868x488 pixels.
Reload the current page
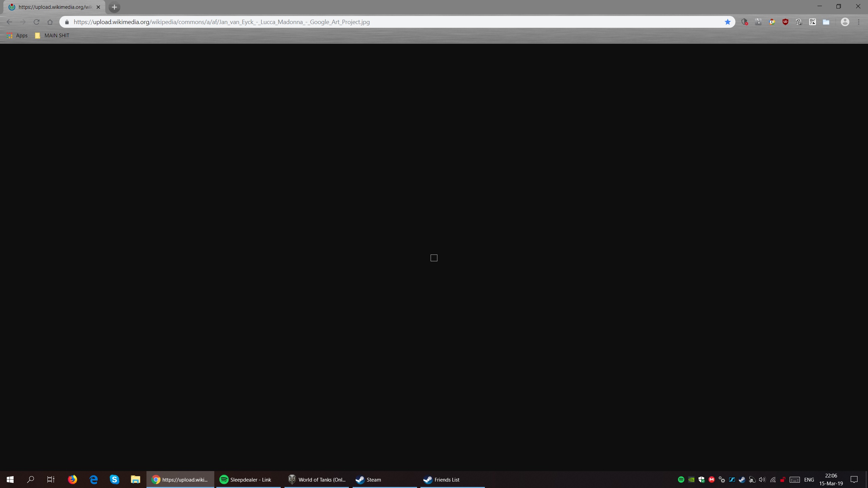click(x=37, y=22)
